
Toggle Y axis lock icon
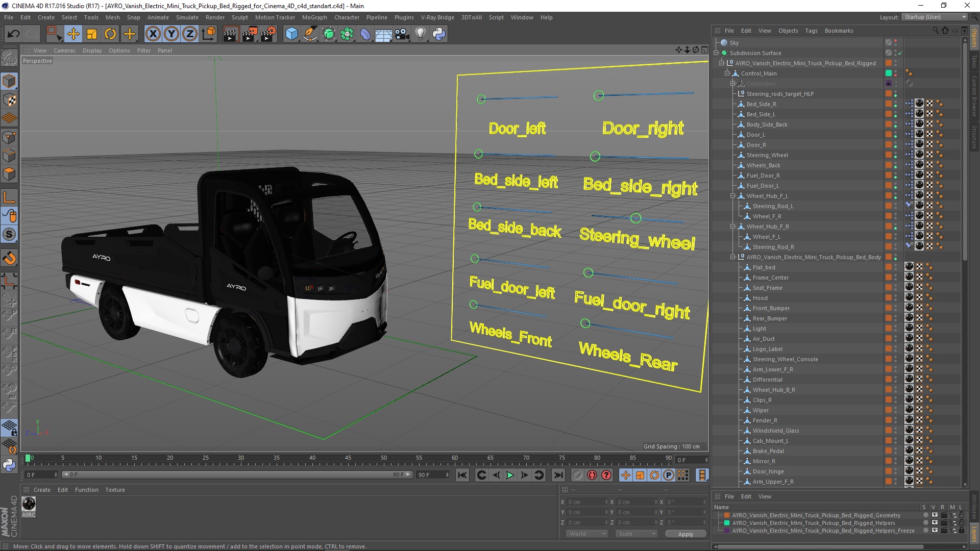point(171,34)
